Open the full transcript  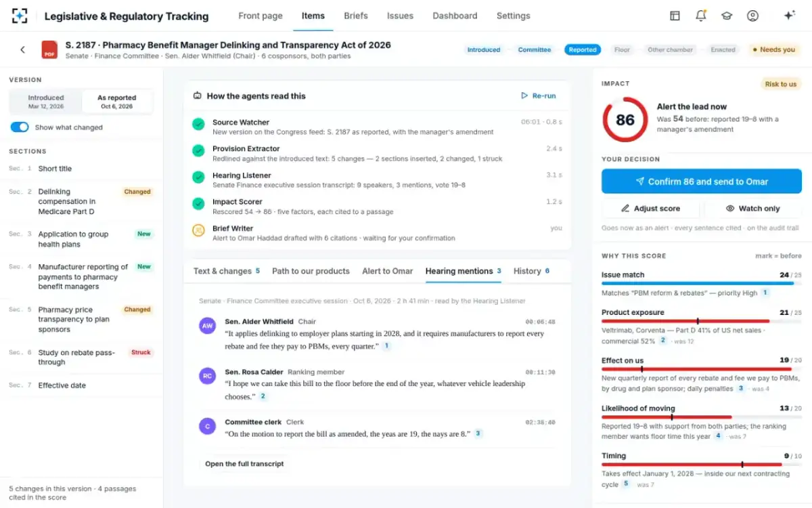(x=244, y=464)
